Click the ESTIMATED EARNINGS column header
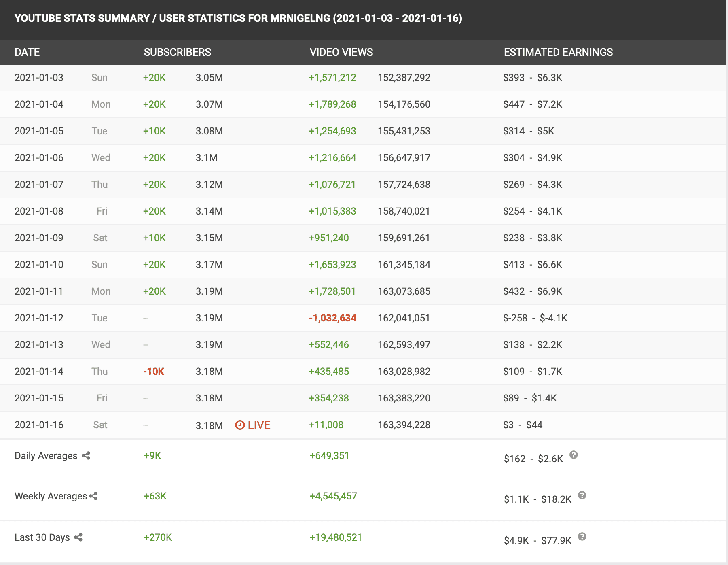The image size is (728, 565). [x=558, y=52]
